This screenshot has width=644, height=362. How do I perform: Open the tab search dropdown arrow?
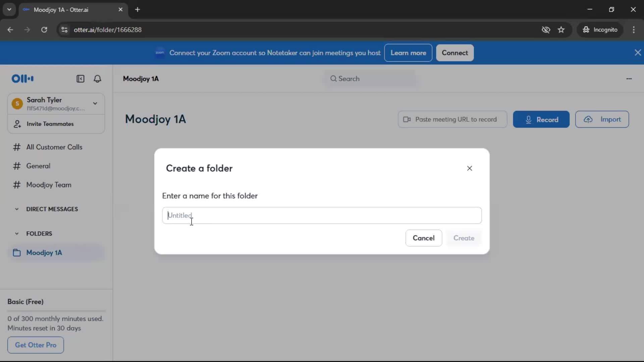coord(9,9)
